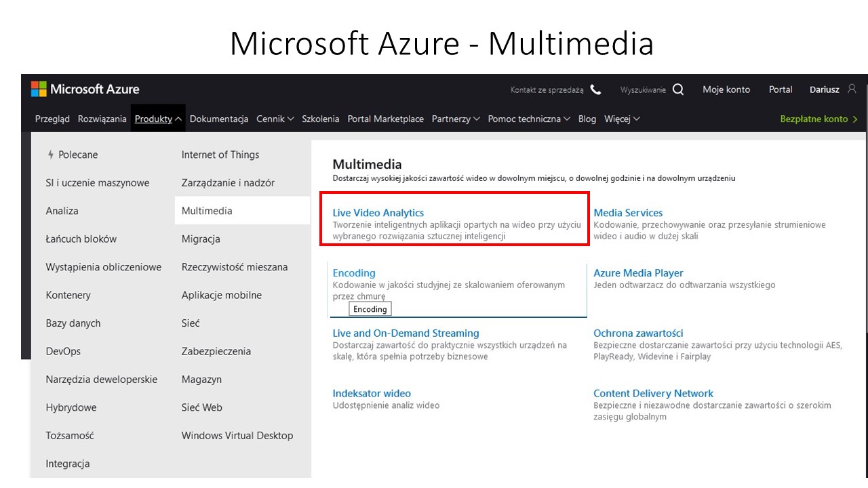Collapse the Produkty menu chevron
Image resolution: width=868 pixels, height=488 pixels.
178,119
